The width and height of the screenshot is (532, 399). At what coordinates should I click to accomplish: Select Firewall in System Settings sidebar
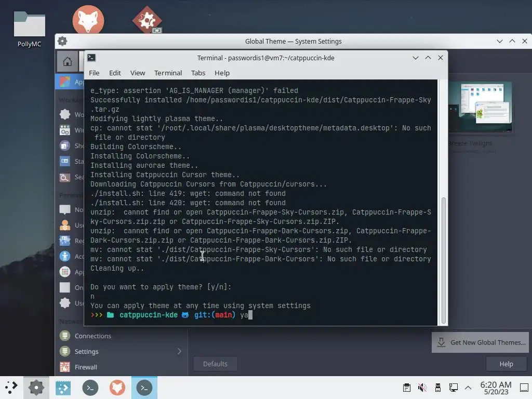click(122, 367)
